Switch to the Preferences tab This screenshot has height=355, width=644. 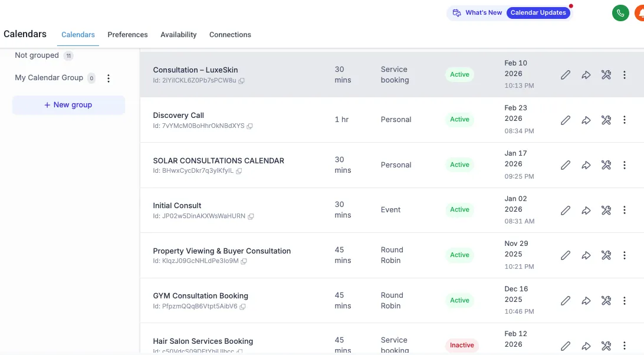127,35
